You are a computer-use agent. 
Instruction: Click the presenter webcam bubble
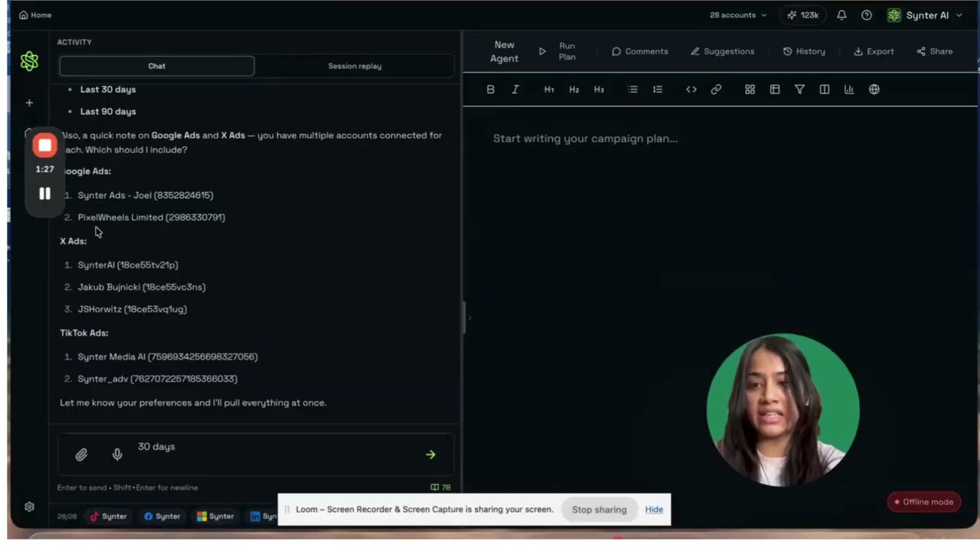[782, 410]
